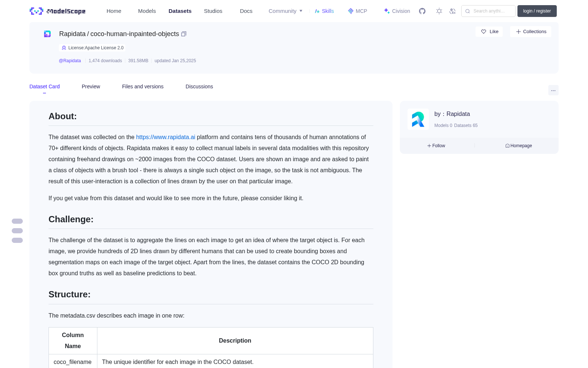Click the 'Description' column header
The height and width of the screenshot is (368, 588).
235,341
